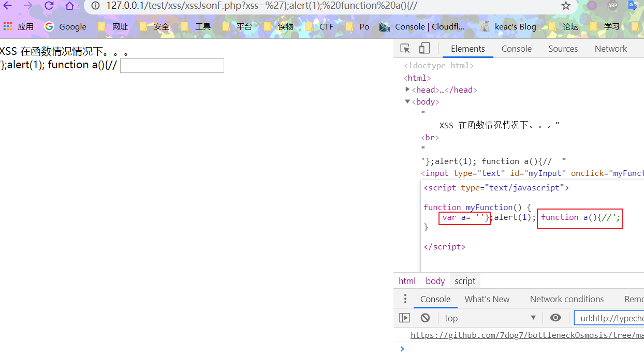Click the alert(1); text in the script

pos(515,217)
